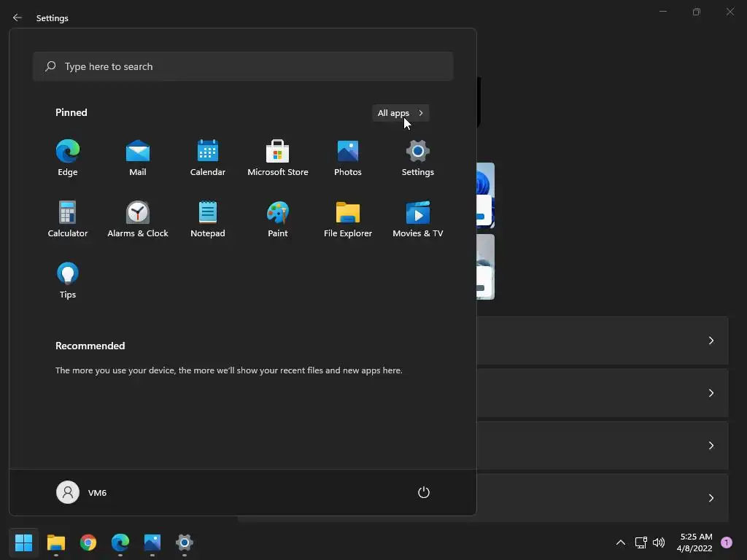Switch to Settings in the taskbar
Screen dimensions: 747x560
(x=185, y=542)
